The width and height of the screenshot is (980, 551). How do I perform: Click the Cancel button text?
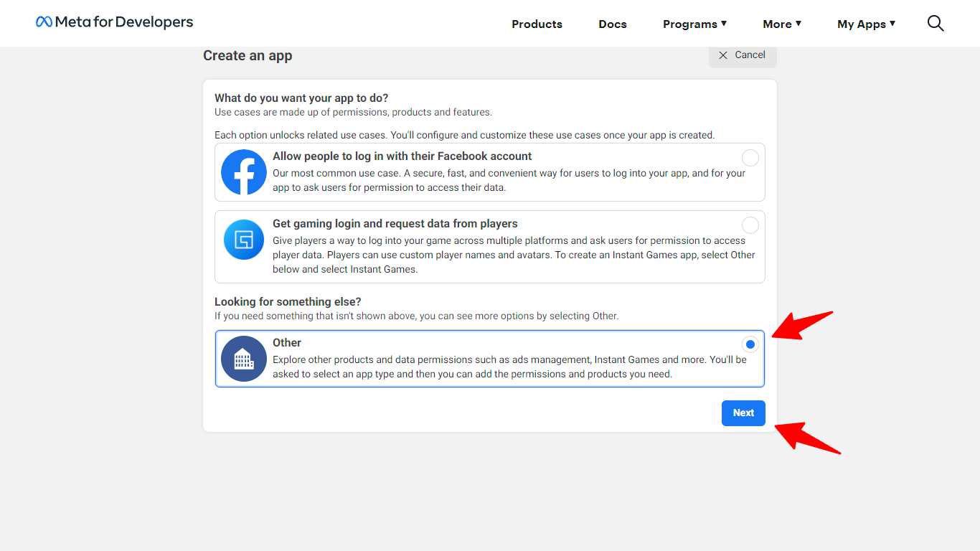(x=750, y=55)
